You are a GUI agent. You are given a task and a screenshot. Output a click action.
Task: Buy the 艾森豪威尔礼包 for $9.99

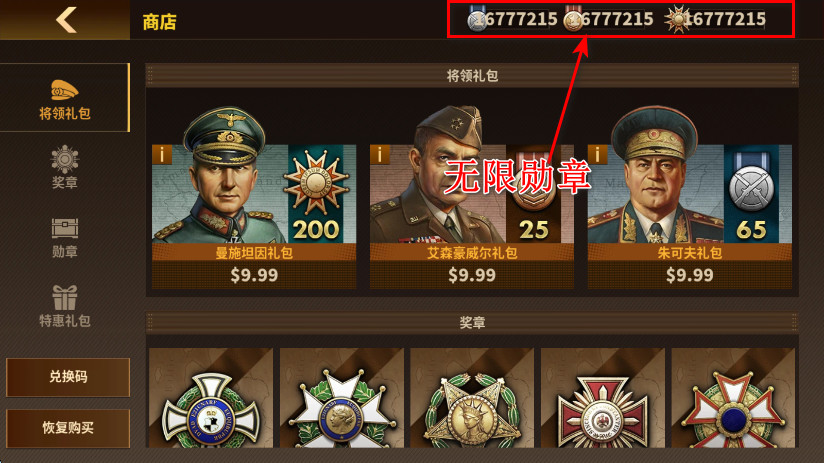click(471, 275)
